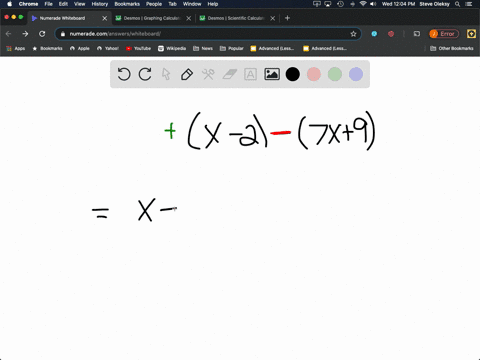Close the Numerade Whiteboard tab
Image resolution: width=480 pixels, height=360 pixels.
click(x=105, y=18)
